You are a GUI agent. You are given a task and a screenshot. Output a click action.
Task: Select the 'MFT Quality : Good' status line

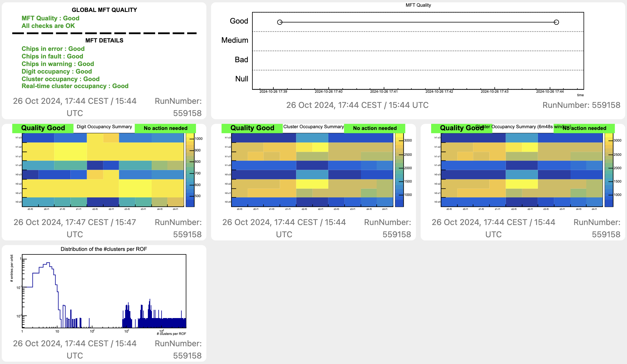pyautogui.click(x=50, y=18)
